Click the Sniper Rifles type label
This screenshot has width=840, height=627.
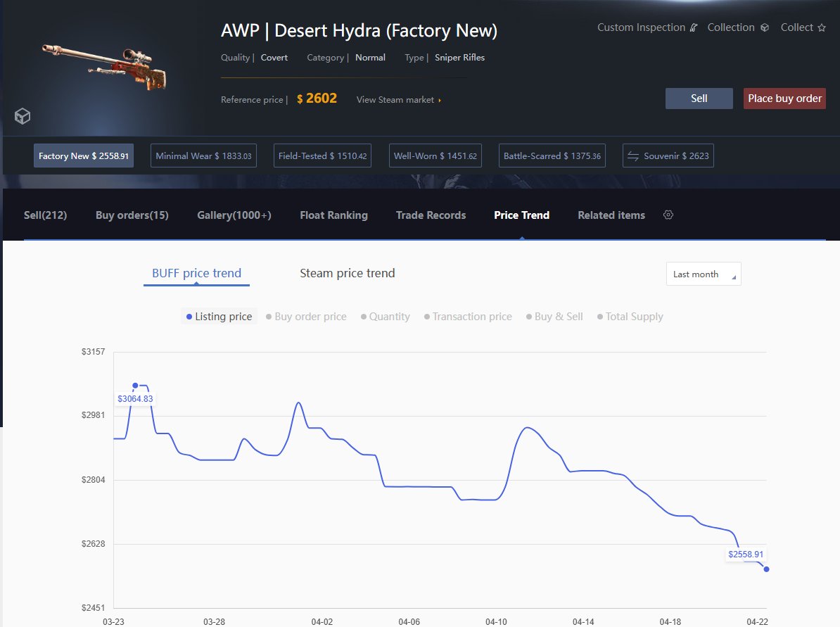coord(459,57)
